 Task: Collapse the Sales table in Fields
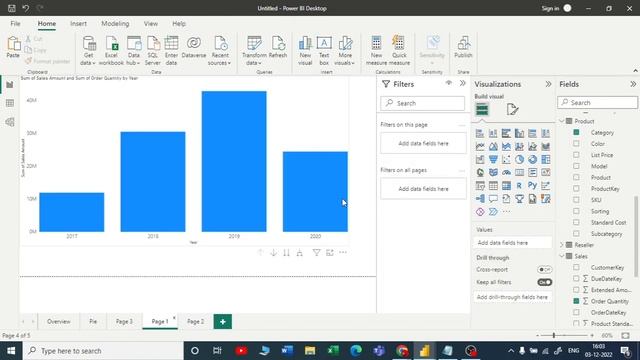point(562,256)
